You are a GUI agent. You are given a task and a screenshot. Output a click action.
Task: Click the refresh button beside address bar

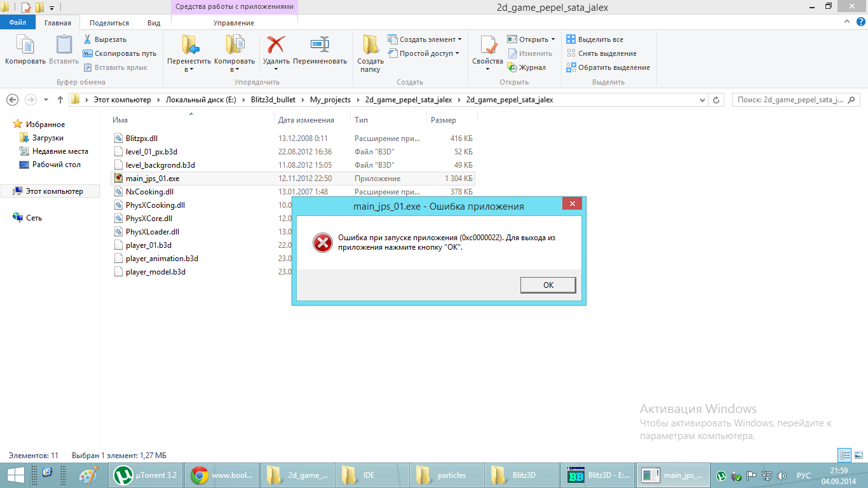[x=716, y=100]
